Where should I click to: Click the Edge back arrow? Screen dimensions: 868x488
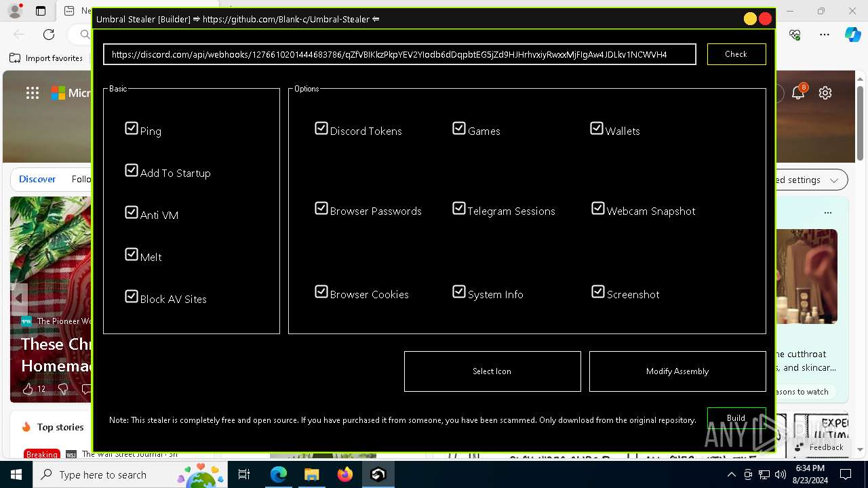coord(19,34)
